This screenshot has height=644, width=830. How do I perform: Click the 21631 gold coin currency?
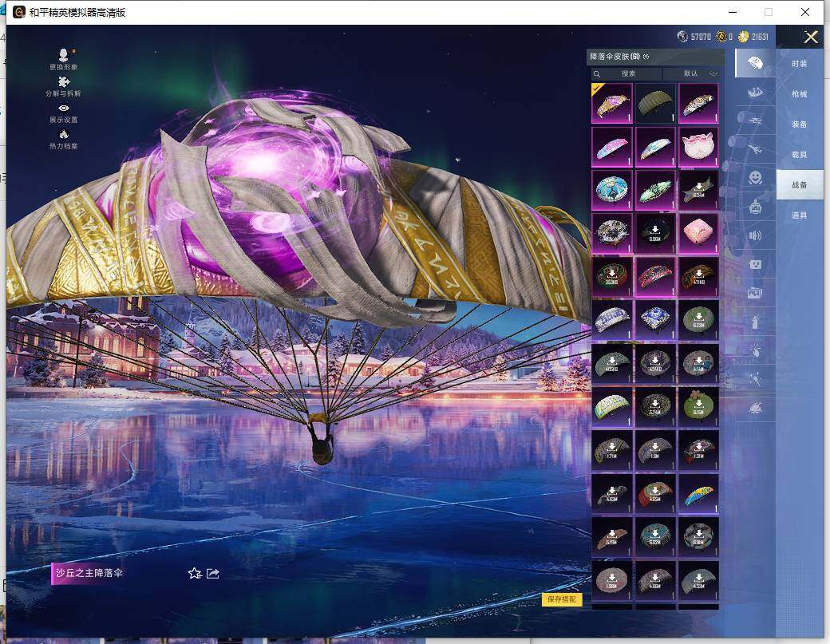tap(753, 37)
